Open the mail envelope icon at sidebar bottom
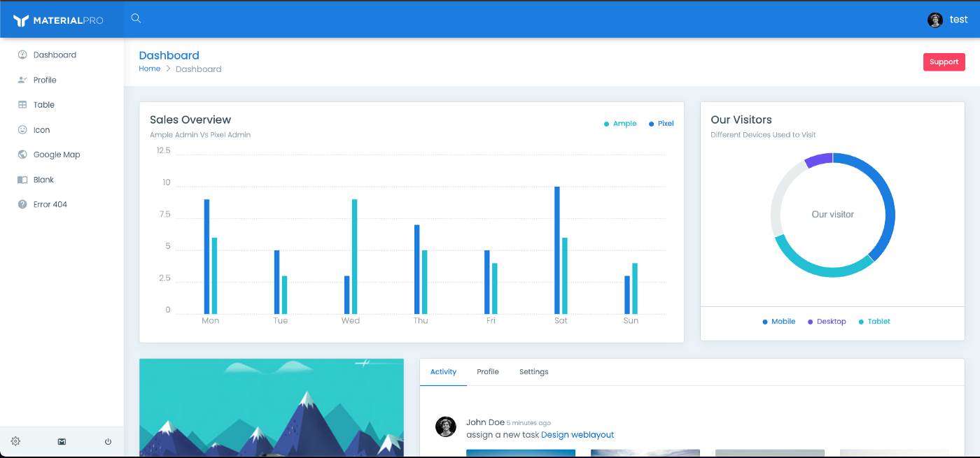This screenshot has width=980, height=458. point(62,441)
